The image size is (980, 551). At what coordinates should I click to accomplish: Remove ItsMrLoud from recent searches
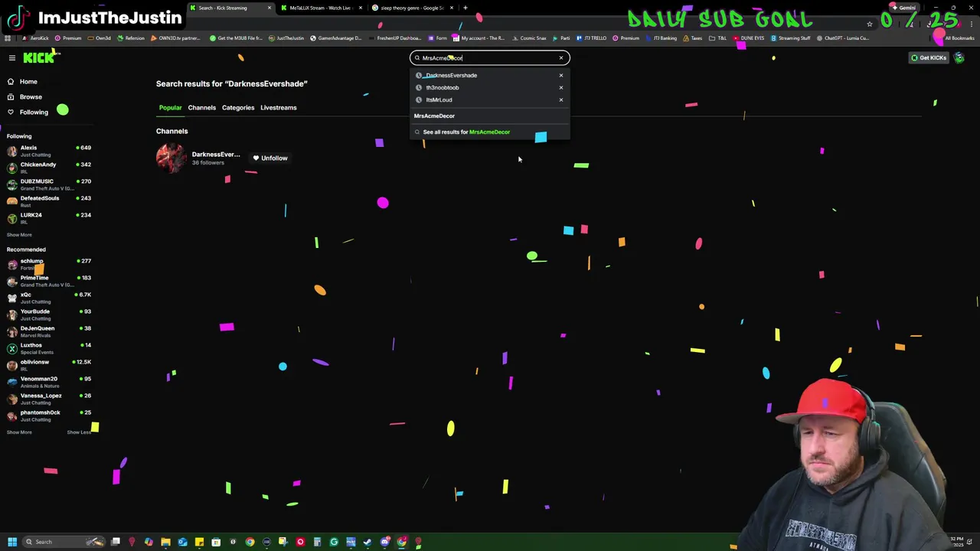click(x=561, y=99)
